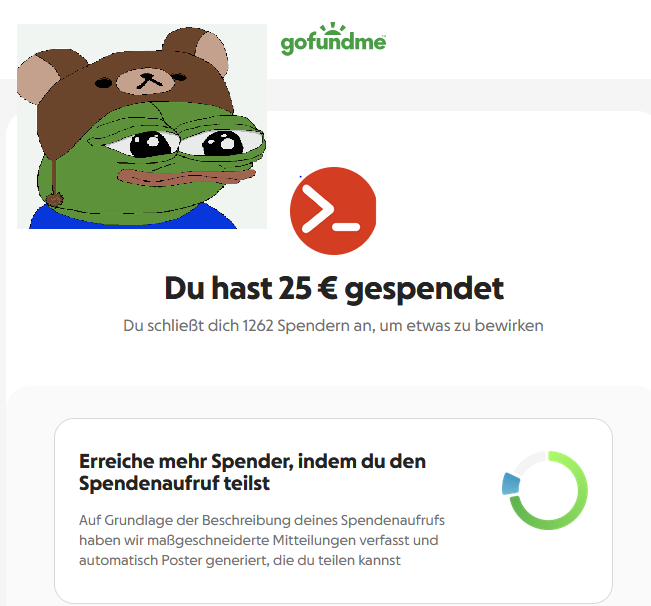Click the "Spendenaufruf teilst" heading line
The image size is (651, 606).
tap(174, 483)
